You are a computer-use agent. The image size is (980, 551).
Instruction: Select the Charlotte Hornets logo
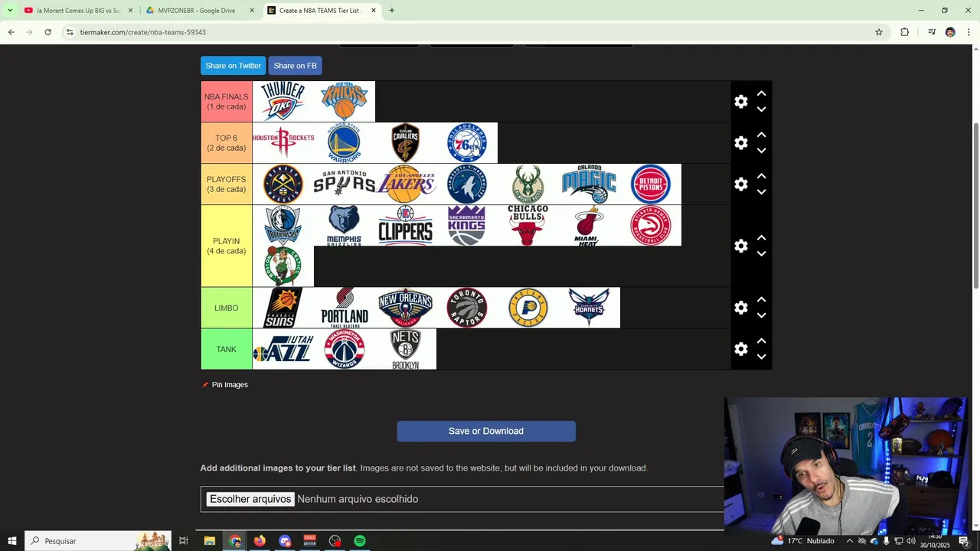(590, 308)
